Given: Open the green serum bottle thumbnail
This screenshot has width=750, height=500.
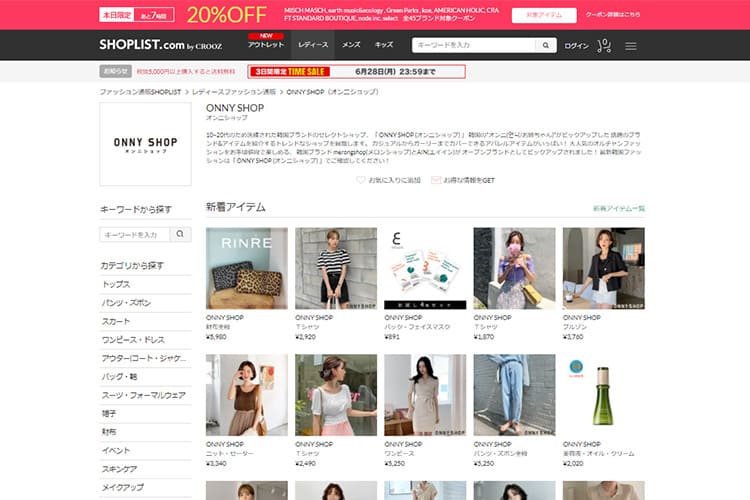Looking at the screenshot, I should (604, 395).
